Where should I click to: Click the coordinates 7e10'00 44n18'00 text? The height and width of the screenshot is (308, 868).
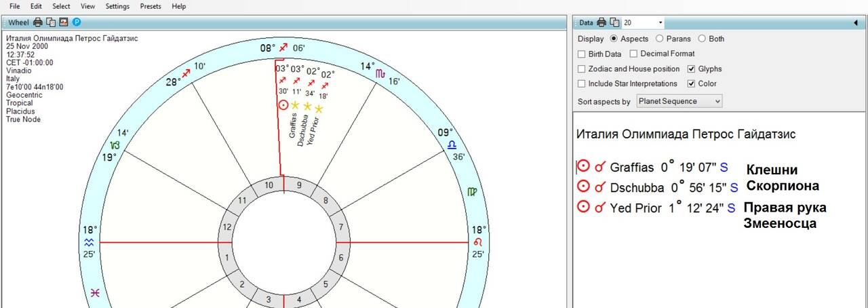[35, 87]
